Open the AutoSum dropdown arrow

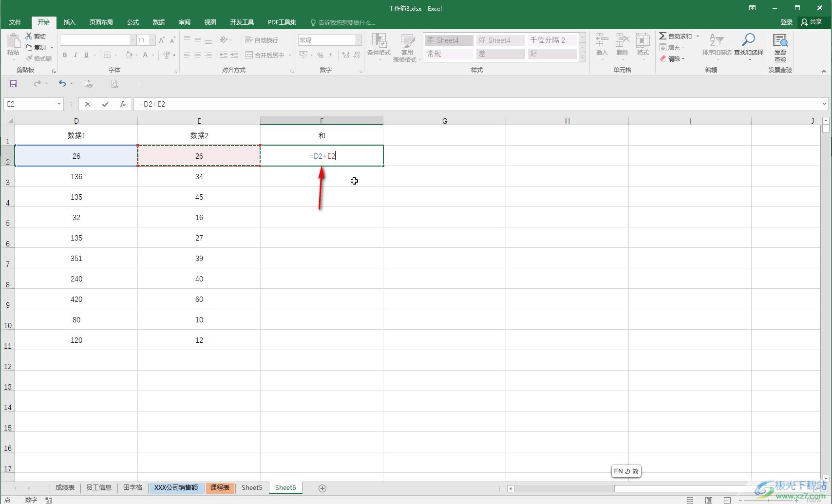698,36
